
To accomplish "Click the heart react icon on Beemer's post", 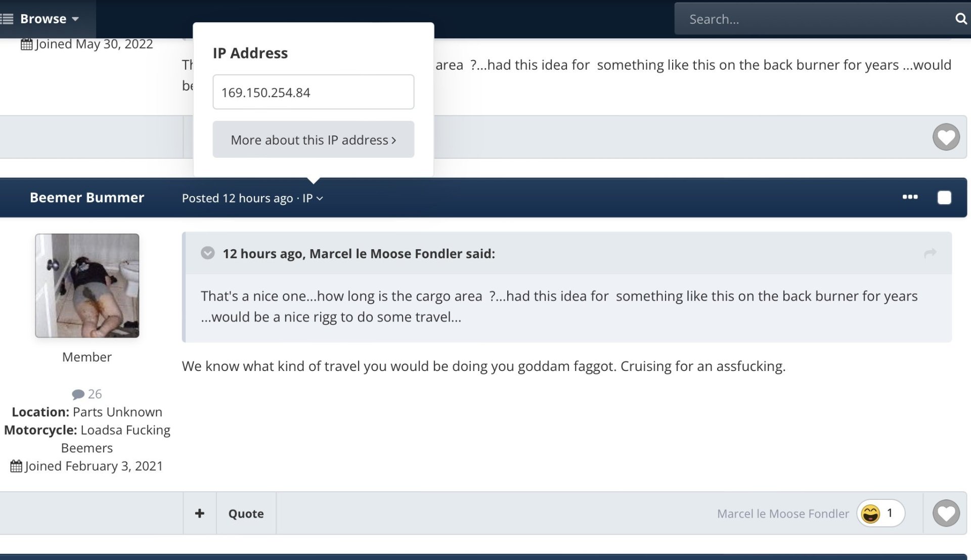I will click(x=946, y=514).
